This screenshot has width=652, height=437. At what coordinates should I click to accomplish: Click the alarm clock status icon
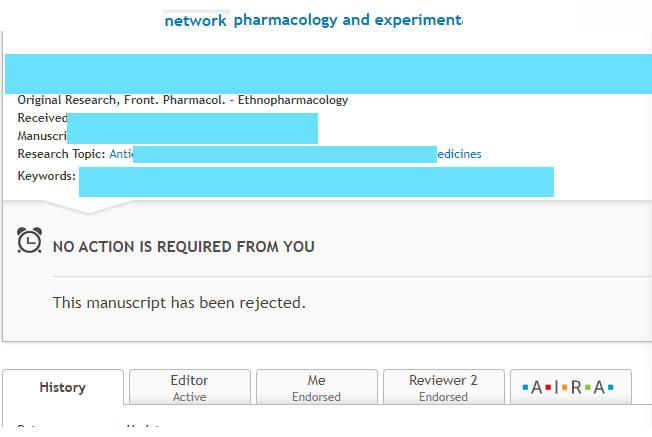30,241
